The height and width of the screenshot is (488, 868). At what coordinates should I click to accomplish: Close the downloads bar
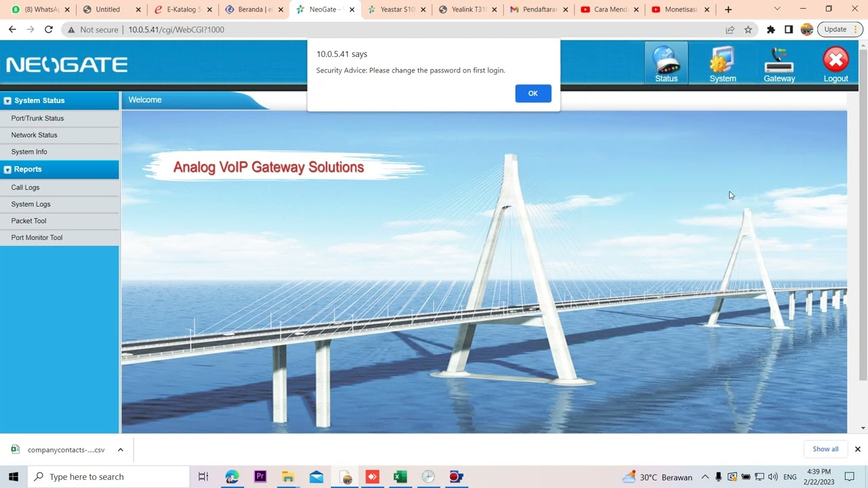pos(857,449)
